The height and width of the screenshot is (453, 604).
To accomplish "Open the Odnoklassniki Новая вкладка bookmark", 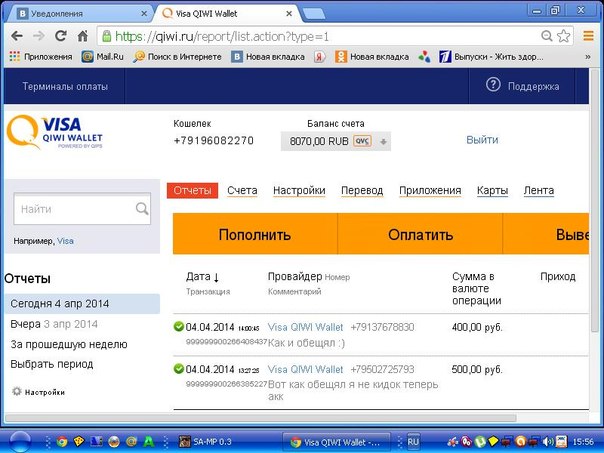I will 372,57.
